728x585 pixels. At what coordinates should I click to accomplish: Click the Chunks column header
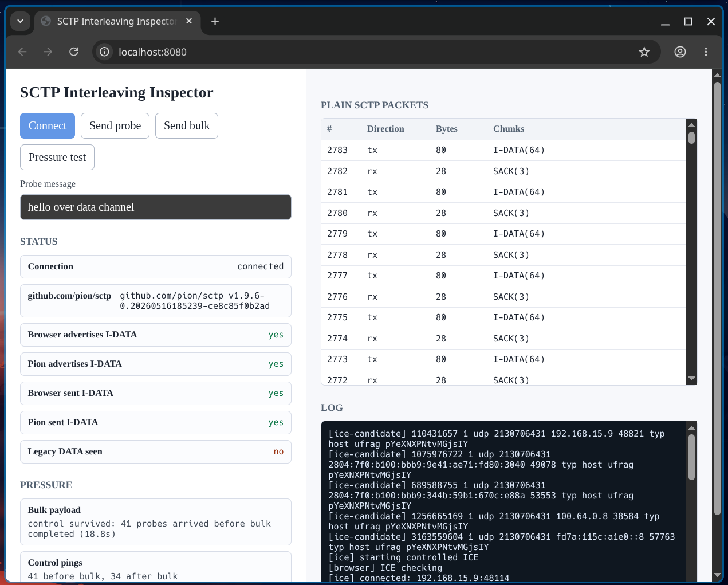(509, 129)
